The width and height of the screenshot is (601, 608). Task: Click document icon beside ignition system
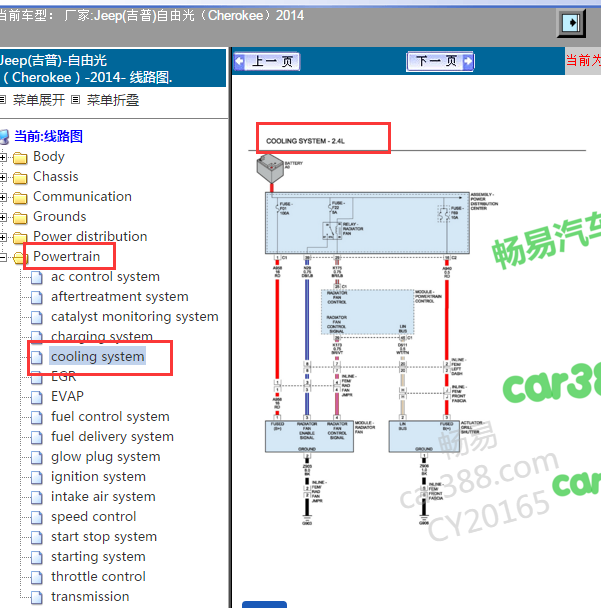coord(37,478)
